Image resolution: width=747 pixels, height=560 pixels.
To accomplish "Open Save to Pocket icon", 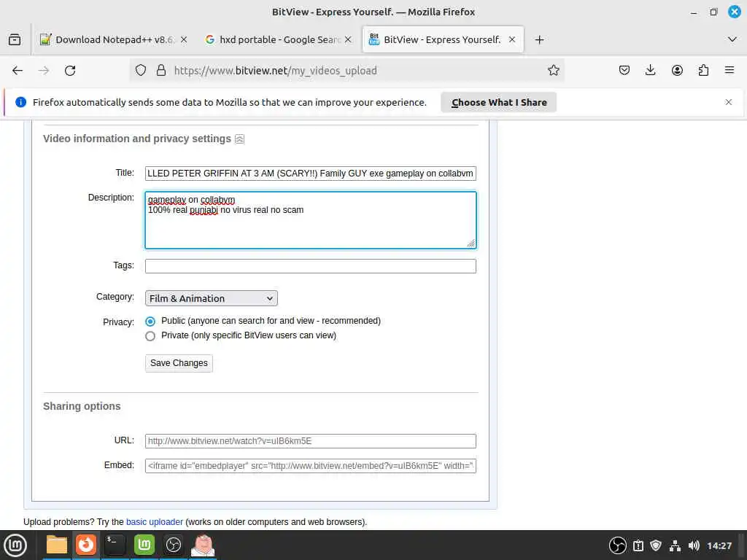I will (624, 71).
